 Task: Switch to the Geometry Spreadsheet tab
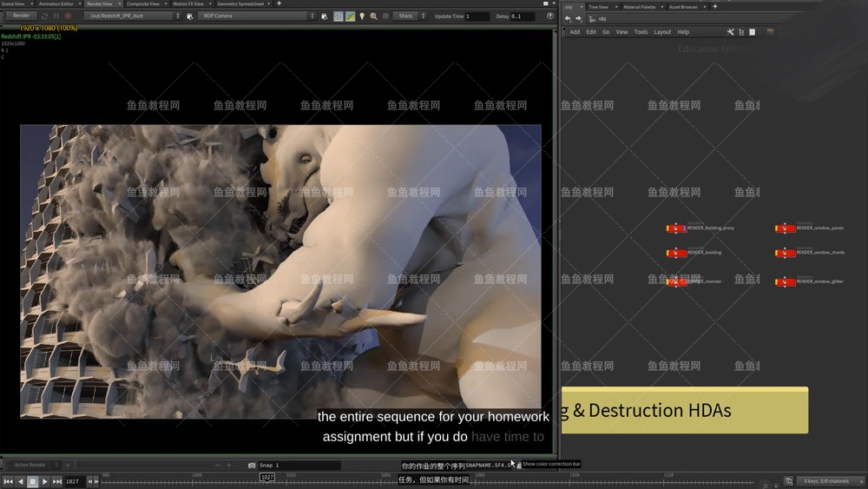(240, 3)
